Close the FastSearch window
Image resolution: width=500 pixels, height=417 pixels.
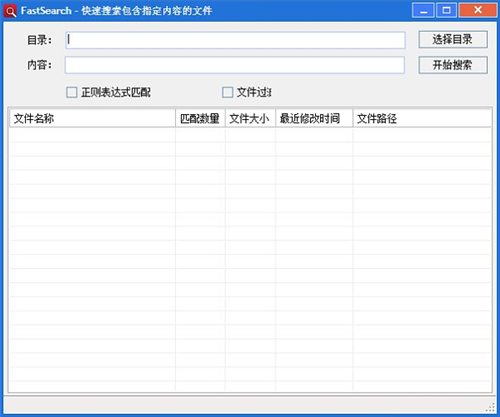click(478, 10)
